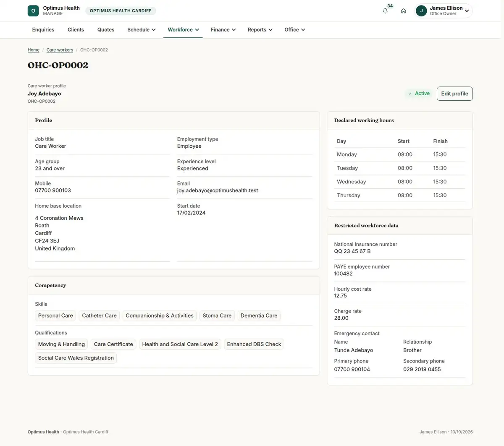Open the Finance dropdown menu
This screenshot has width=504, height=446.
(223, 30)
